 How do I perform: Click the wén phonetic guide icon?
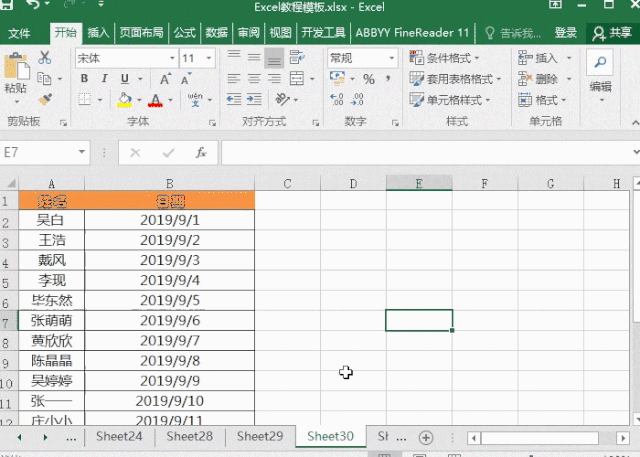point(195,99)
